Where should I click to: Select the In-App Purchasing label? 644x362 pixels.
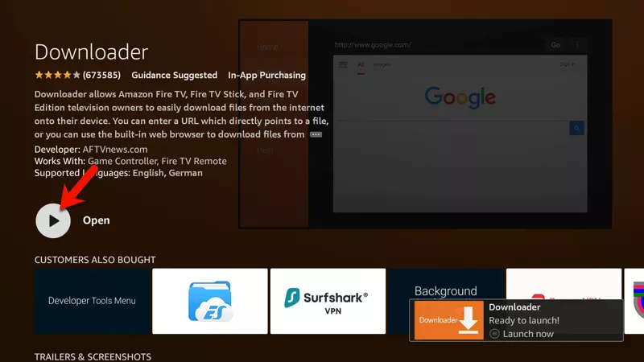tap(267, 75)
